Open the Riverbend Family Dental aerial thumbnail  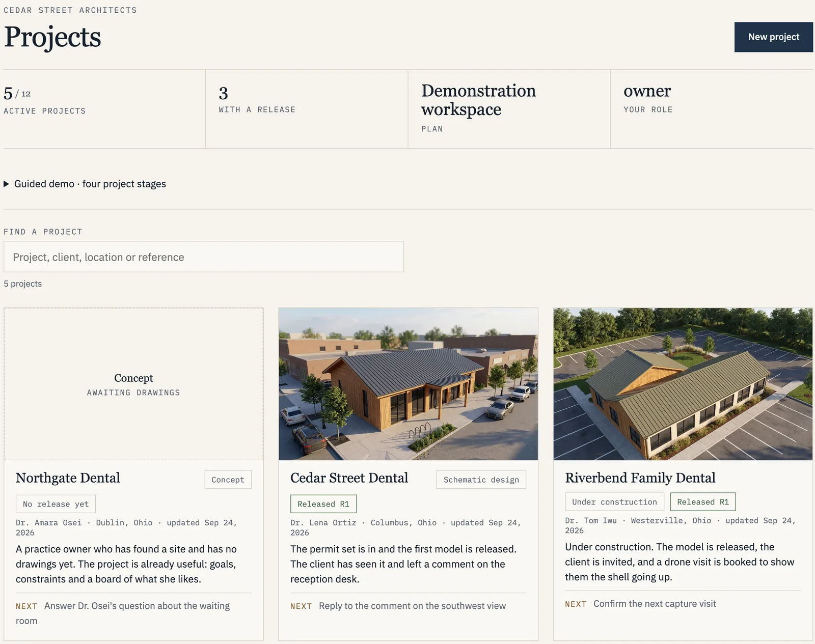point(683,384)
